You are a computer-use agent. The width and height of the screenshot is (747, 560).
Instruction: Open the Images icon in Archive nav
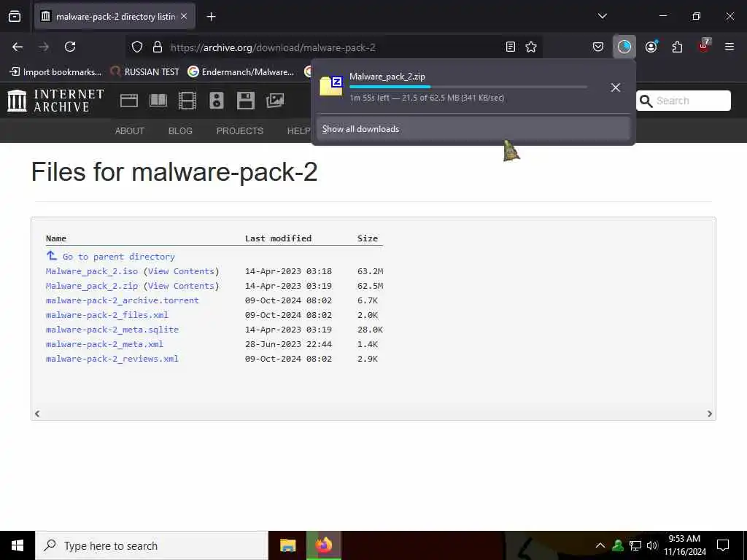coord(275,101)
